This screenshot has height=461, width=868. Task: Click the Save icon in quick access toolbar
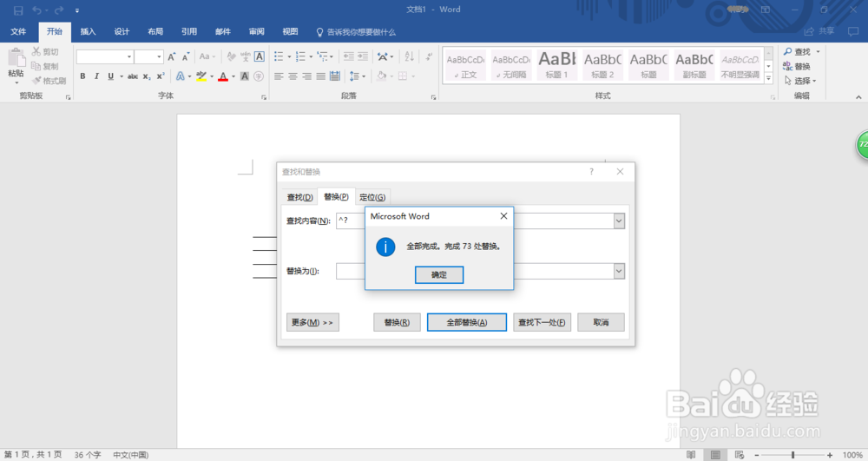(x=18, y=10)
